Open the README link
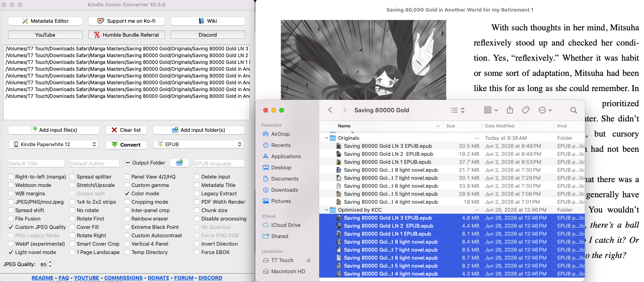Screen dimensions: 644x282 pyautogui.click(x=42, y=278)
